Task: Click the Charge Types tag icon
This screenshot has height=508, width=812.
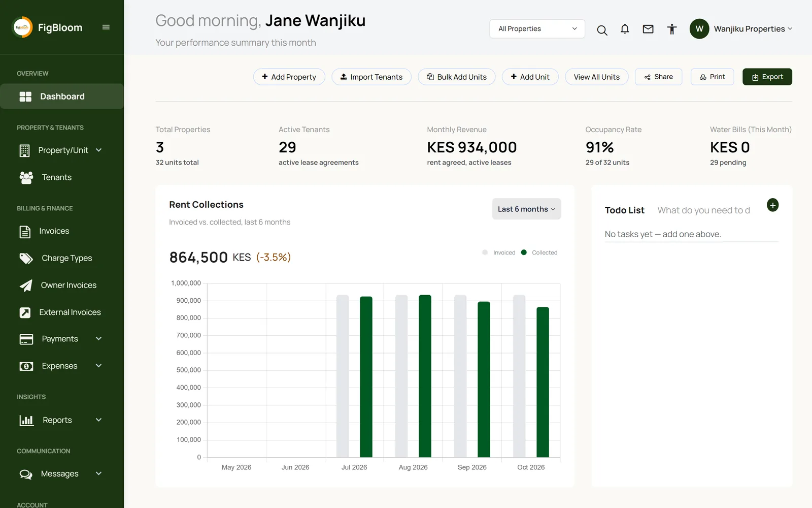Action: [x=26, y=259]
